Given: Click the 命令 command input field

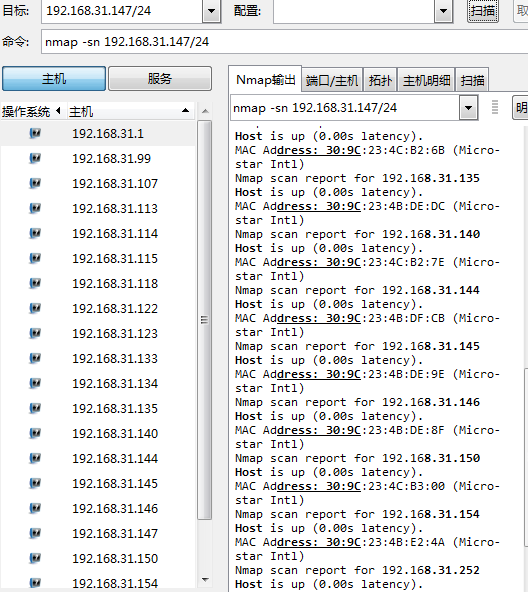Looking at the screenshot, I should [284, 42].
